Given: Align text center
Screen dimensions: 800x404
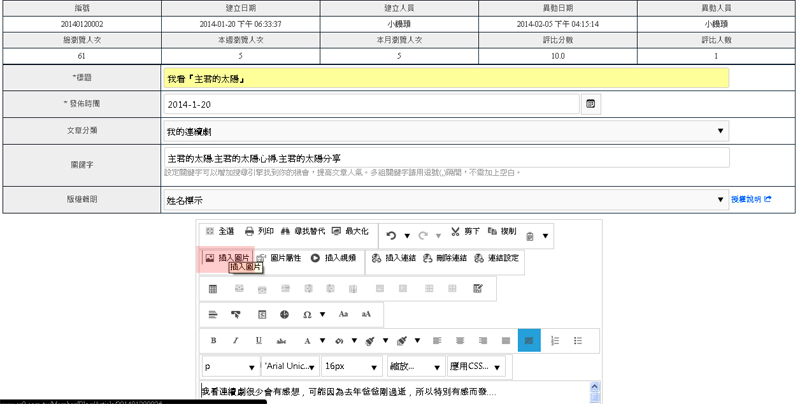Looking at the screenshot, I should [460, 341].
